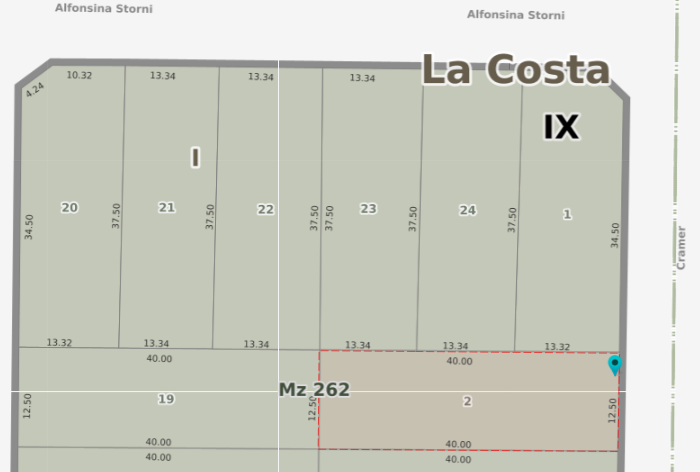Select parcel number 21
Image resolution: width=700 pixels, height=472 pixels.
pos(166,207)
